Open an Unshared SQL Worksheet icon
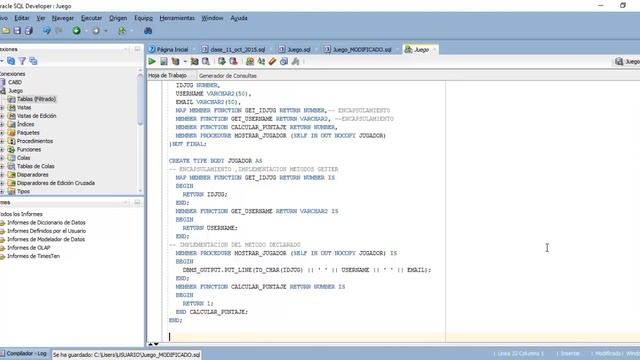 tap(250, 62)
